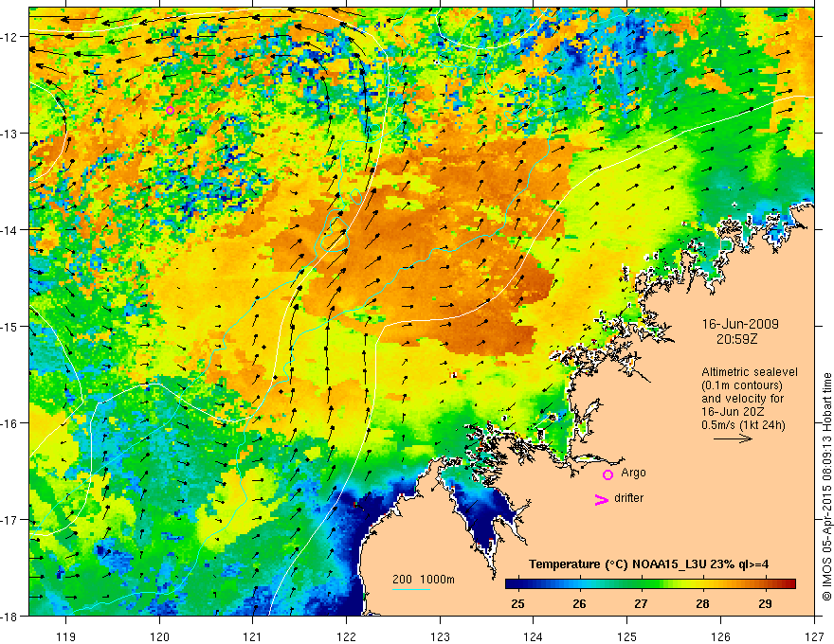834x644 pixels.
Task: Click the '125' longitude axis label
Action: [x=627, y=636]
